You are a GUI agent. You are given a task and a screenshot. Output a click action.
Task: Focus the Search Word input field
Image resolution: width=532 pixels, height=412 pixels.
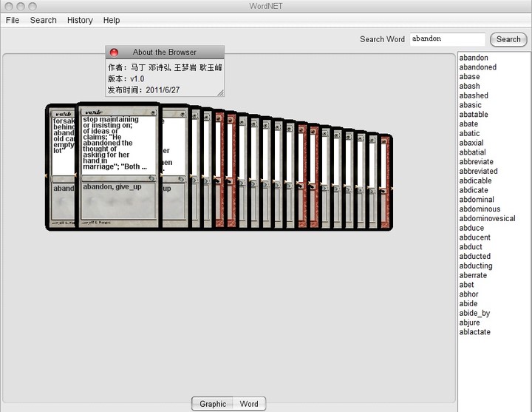(447, 38)
